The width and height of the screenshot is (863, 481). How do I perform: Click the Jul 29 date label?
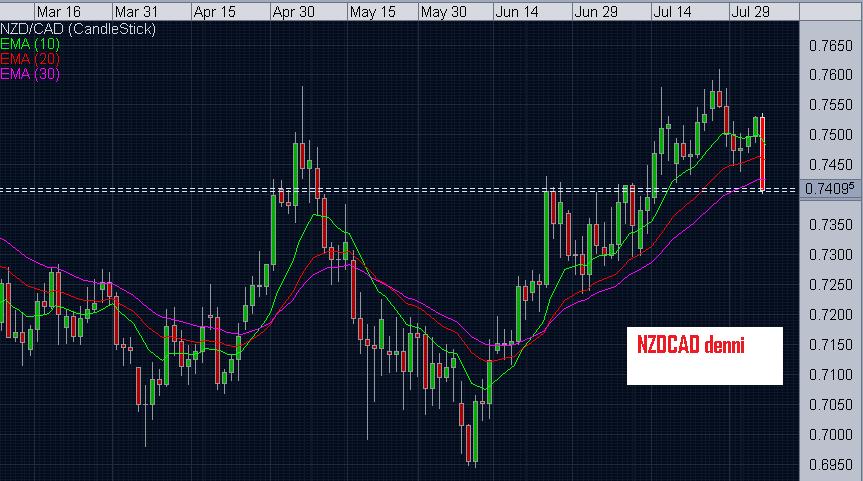(750, 12)
